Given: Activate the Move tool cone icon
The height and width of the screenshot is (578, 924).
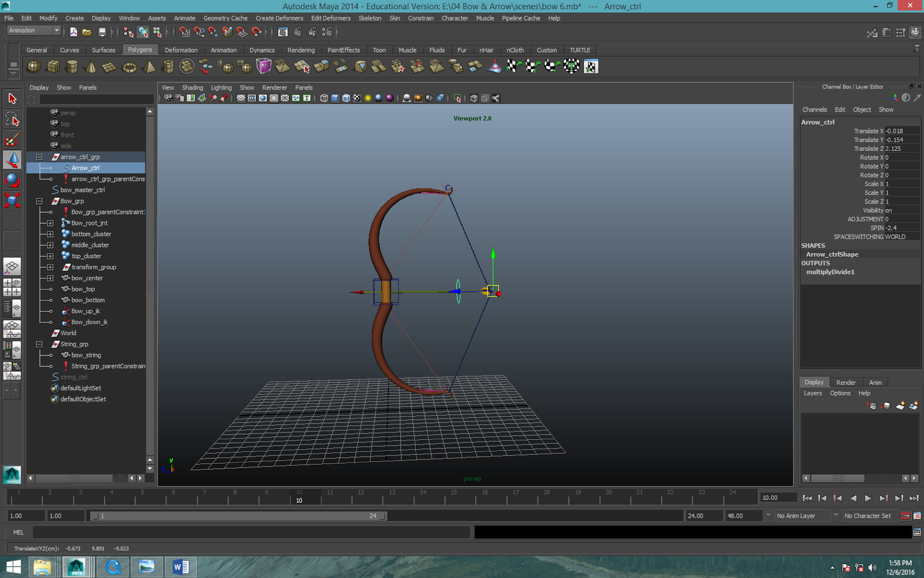Looking at the screenshot, I should pos(12,160).
